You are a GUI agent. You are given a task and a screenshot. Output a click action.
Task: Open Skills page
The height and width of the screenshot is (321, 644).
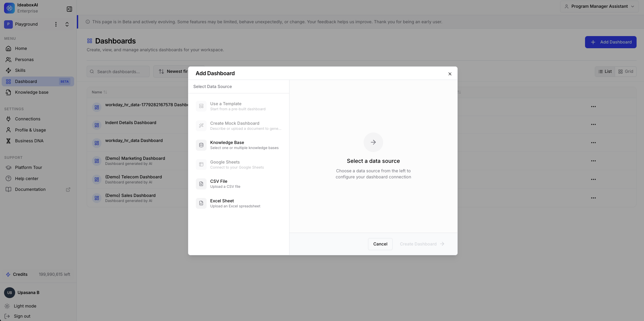[x=38, y=70]
